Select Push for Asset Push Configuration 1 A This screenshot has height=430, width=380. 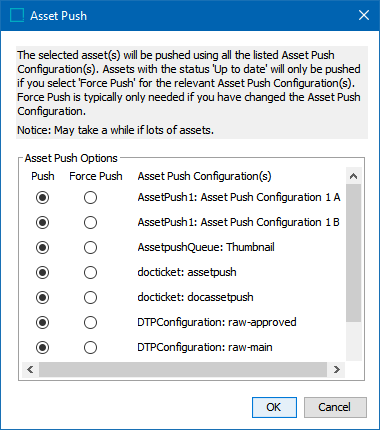pos(42,198)
